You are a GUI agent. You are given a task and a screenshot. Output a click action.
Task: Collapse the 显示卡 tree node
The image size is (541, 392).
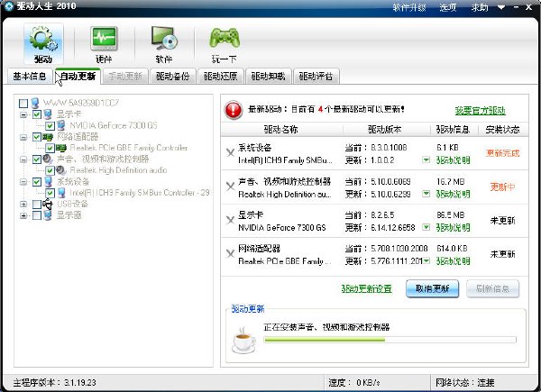[x=23, y=114]
